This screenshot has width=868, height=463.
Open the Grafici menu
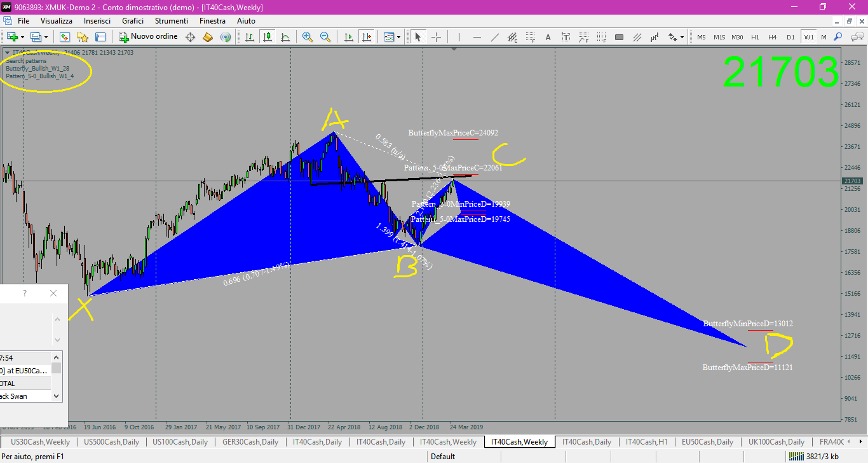click(133, 21)
